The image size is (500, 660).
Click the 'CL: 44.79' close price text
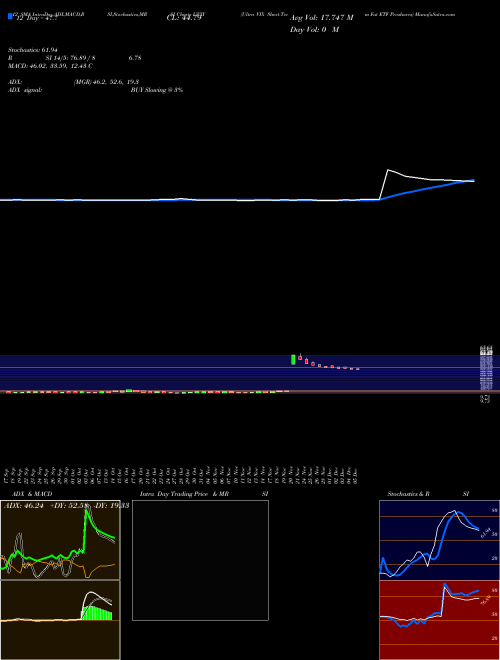click(184, 18)
